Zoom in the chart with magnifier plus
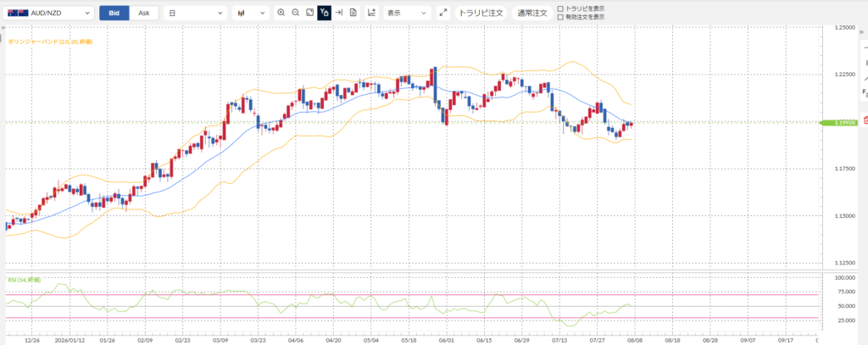 click(x=281, y=12)
